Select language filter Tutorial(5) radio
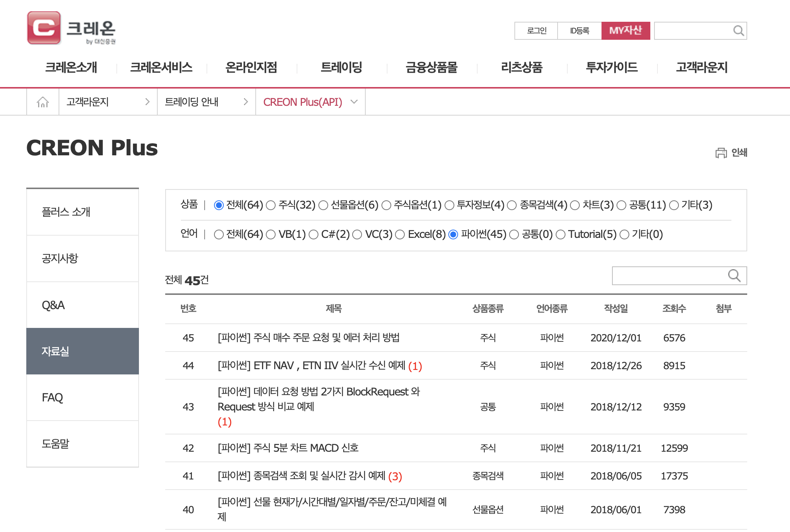This screenshot has width=790, height=532. tap(561, 234)
